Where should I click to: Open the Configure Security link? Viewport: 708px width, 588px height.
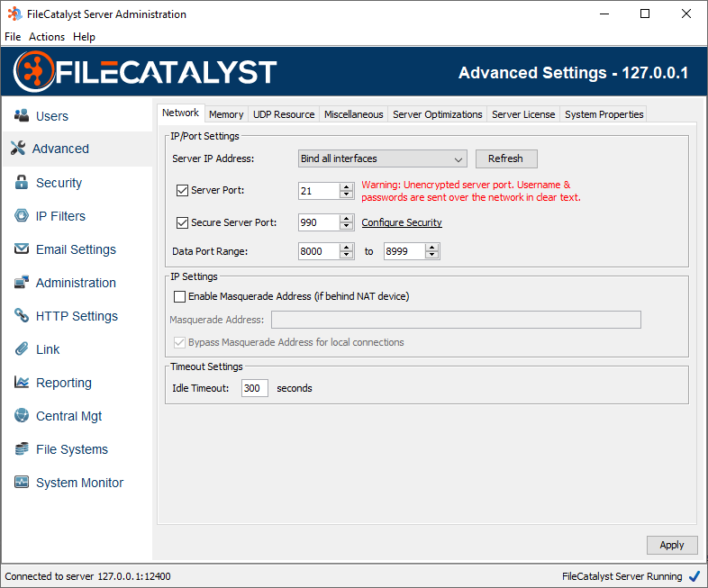click(402, 223)
